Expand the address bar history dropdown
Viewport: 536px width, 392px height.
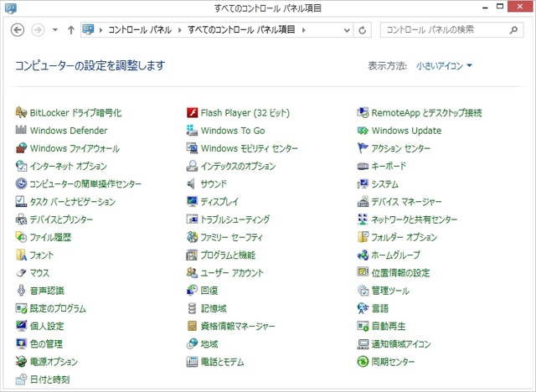pyautogui.click(x=347, y=30)
